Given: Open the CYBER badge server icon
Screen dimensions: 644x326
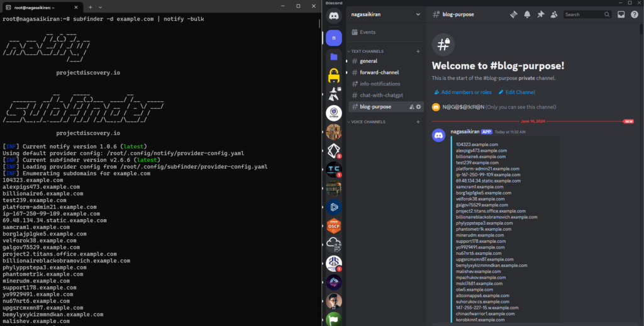Looking at the screenshot, I should click(x=333, y=113).
